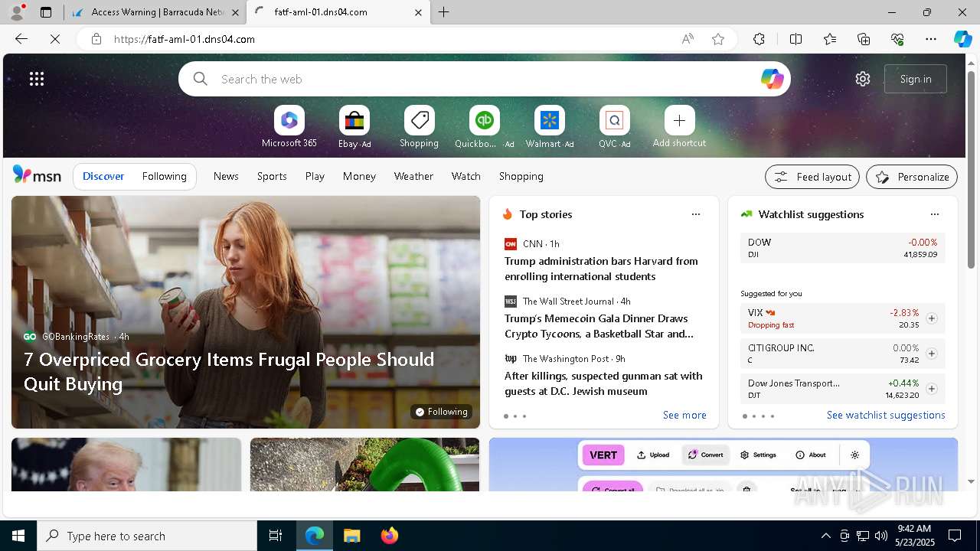Stop loading the page
This screenshot has width=980, height=551.
click(55, 39)
